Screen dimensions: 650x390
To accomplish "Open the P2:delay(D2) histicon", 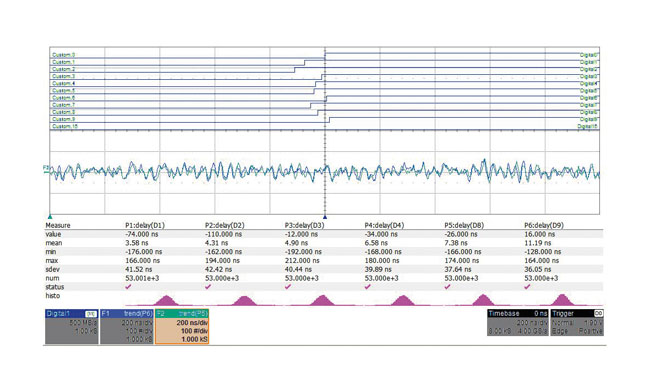I will 245,300.
